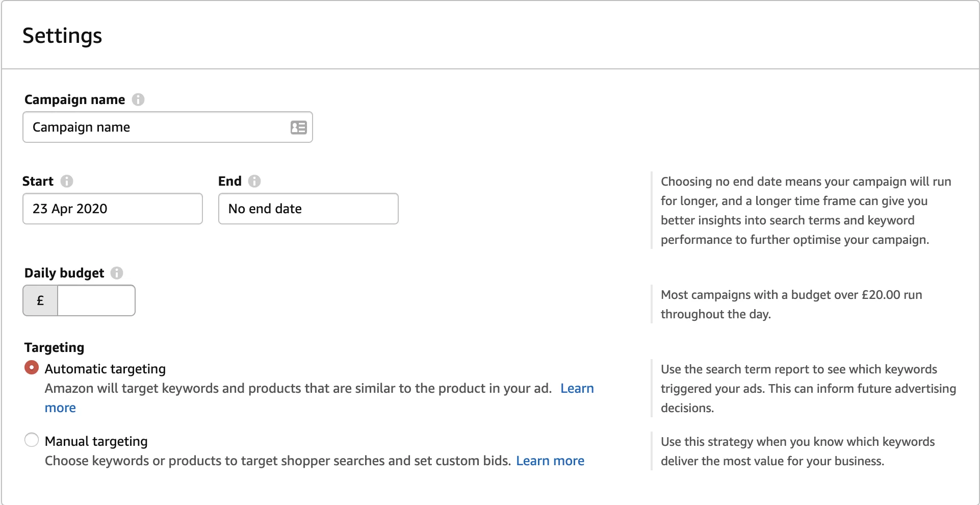980x505 pixels.
Task: Select the Automatic targeting radio button
Action: 32,368
